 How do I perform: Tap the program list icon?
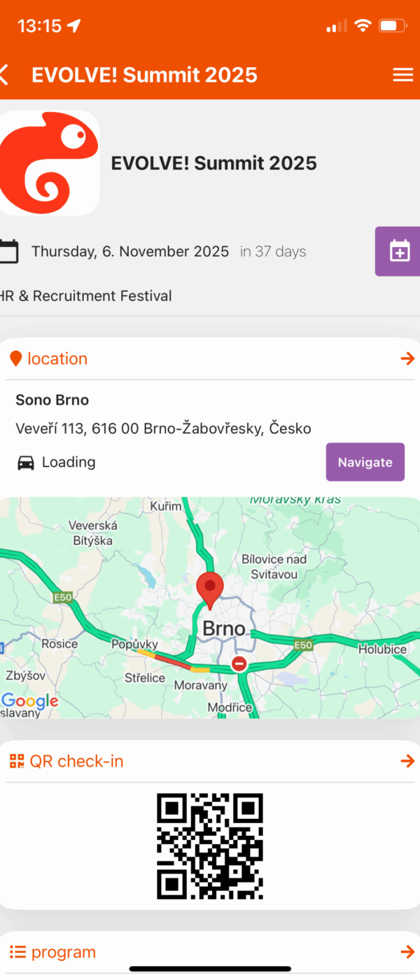click(17, 952)
